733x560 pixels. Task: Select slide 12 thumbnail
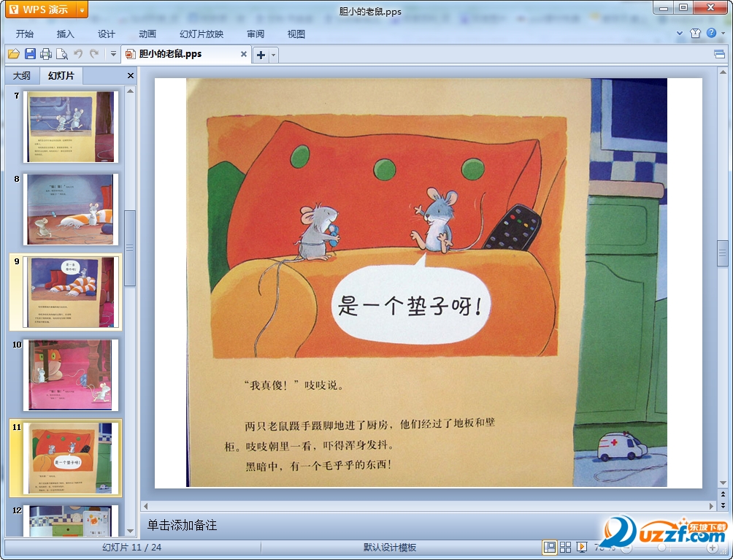tap(71, 521)
